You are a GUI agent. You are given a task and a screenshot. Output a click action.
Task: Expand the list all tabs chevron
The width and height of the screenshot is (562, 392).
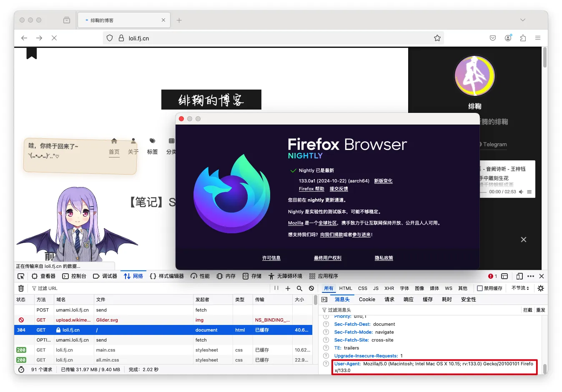[522, 20]
